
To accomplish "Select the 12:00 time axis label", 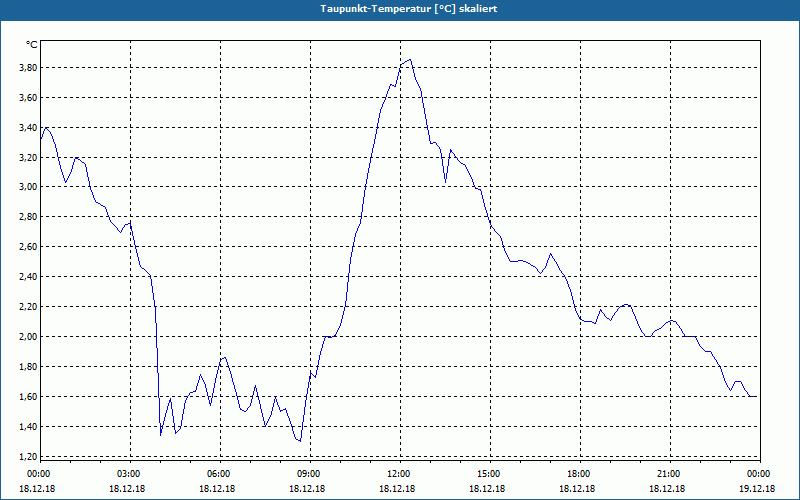I will click(399, 474).
